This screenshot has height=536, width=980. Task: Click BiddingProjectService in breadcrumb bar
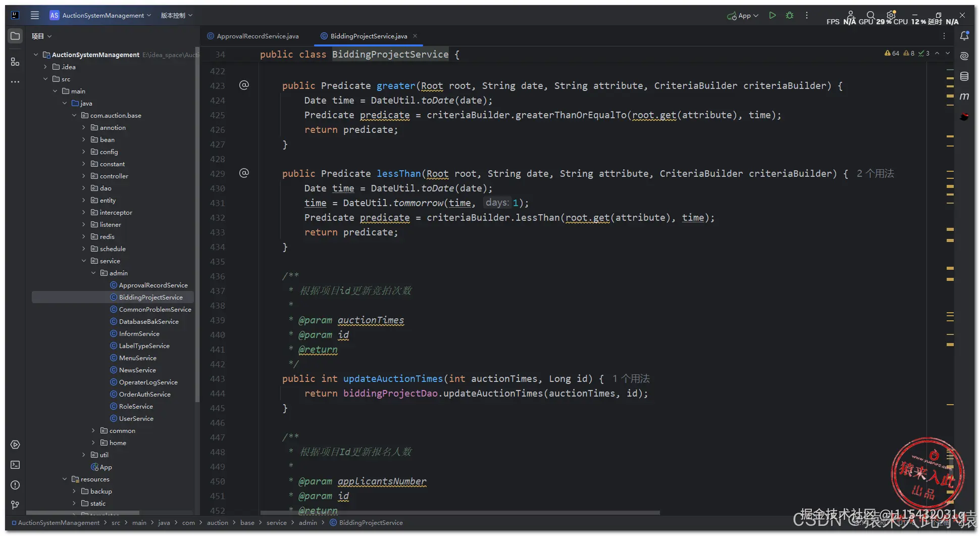(367, 522)
